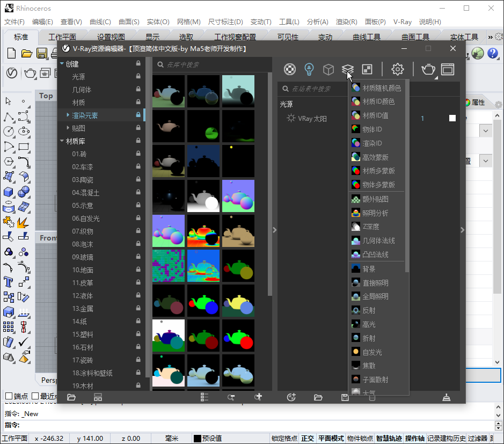The width and height of the screenshot is (504, 444).
Task: Click the Save disk icon in Rhino toolbar
Action: [42, 53]
